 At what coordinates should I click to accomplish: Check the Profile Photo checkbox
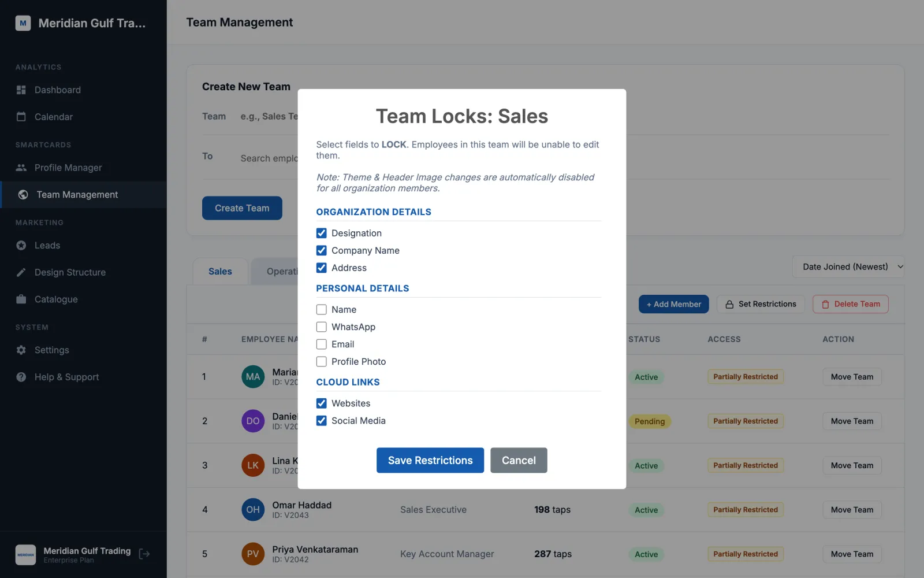322,362
